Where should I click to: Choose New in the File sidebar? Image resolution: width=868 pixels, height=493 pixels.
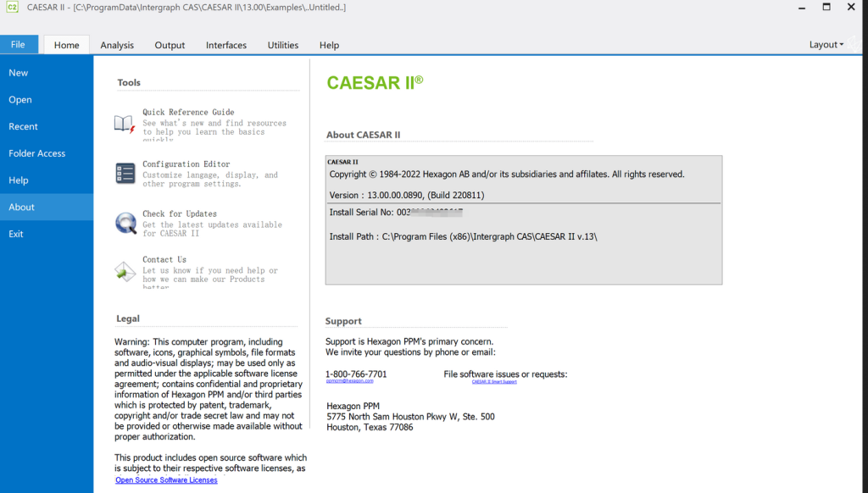pyautogui.click(x=19, y=73)
